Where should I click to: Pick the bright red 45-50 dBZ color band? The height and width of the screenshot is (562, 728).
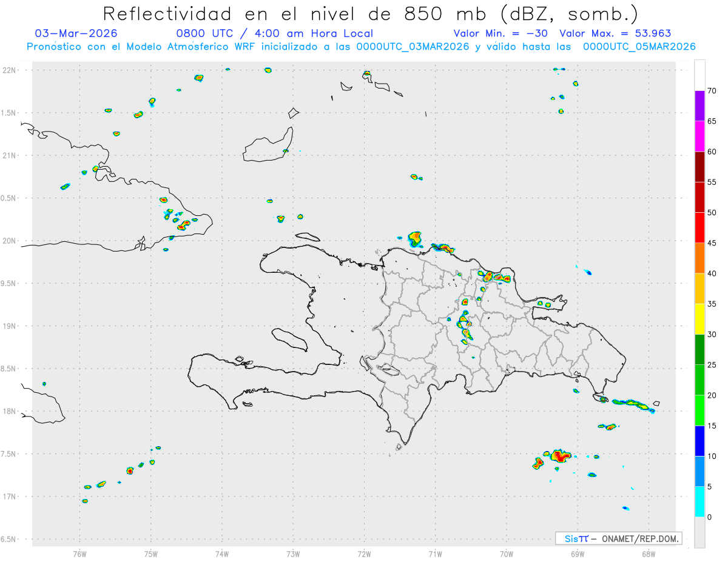tap(699, 227)
